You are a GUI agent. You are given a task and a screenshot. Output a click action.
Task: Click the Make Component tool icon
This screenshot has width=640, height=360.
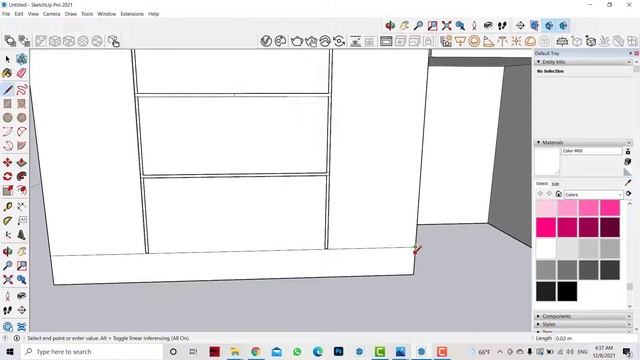(22, 59)
